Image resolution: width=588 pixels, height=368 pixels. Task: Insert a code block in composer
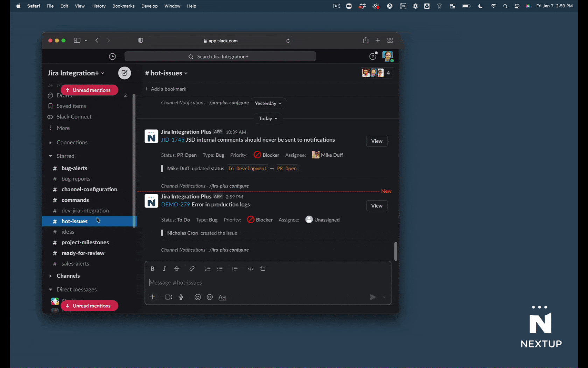pyautogui.click(x=262, y=268)
